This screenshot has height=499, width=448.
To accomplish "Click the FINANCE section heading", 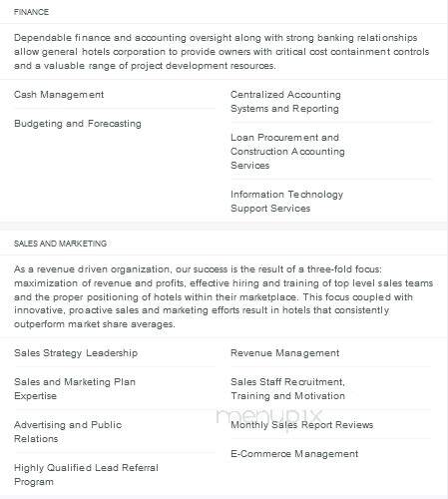I will click(31, 12).
